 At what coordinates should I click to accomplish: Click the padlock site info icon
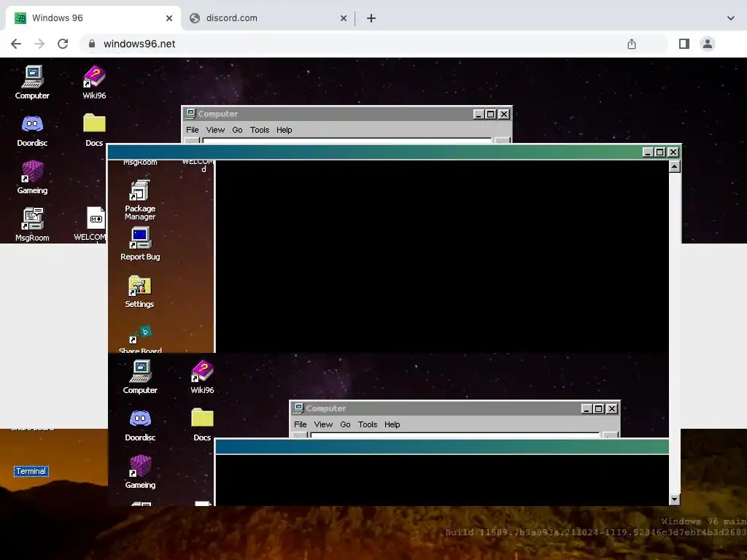pyautogui.click(x=92, y=44)
